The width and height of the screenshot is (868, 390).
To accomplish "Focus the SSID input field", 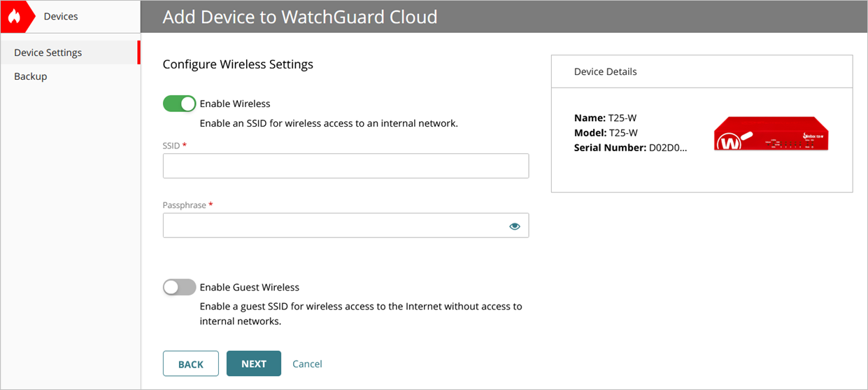I will [x=346, y=166].
